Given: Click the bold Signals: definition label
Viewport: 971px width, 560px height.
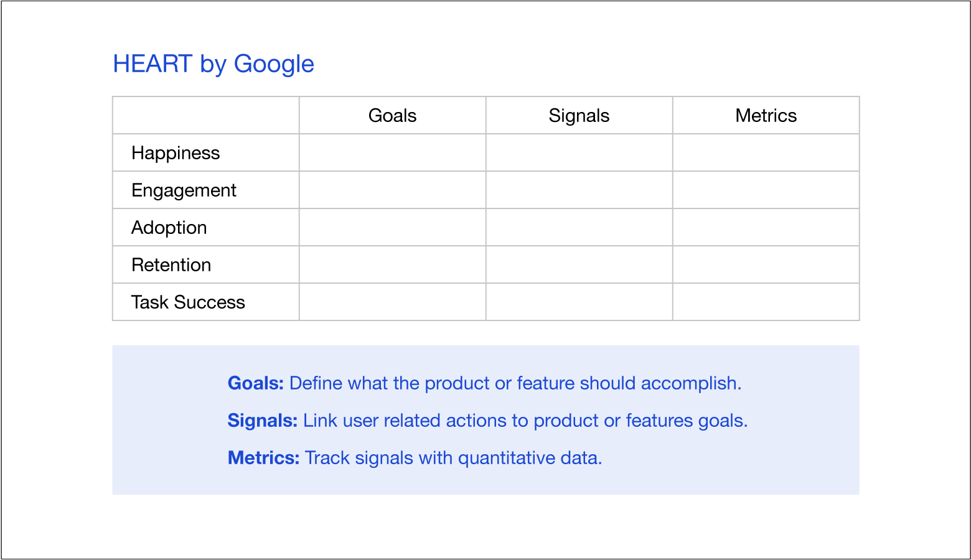Looking at the screenshot, I should click(263, 421).
